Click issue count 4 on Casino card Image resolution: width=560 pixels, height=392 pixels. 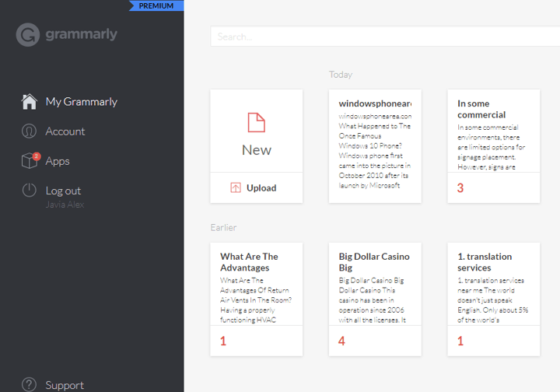point(341,341)
